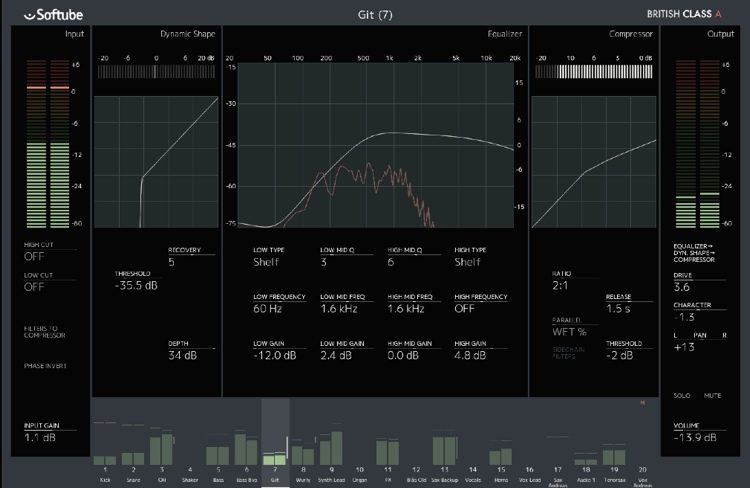This screenshot has height=488, width=750.
Task: Change compressor Ratio 2:1
Action: click(x=560, y=286)
